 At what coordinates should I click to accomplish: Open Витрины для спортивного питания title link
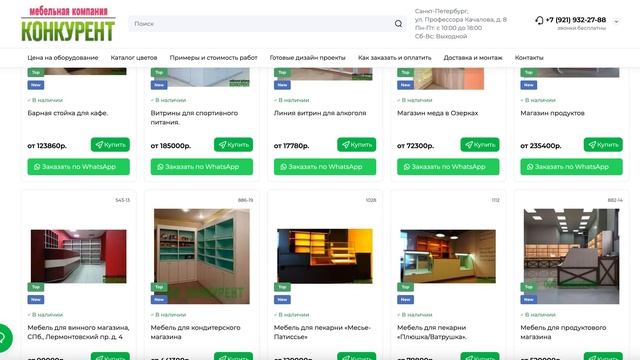(x=194, y=118)
